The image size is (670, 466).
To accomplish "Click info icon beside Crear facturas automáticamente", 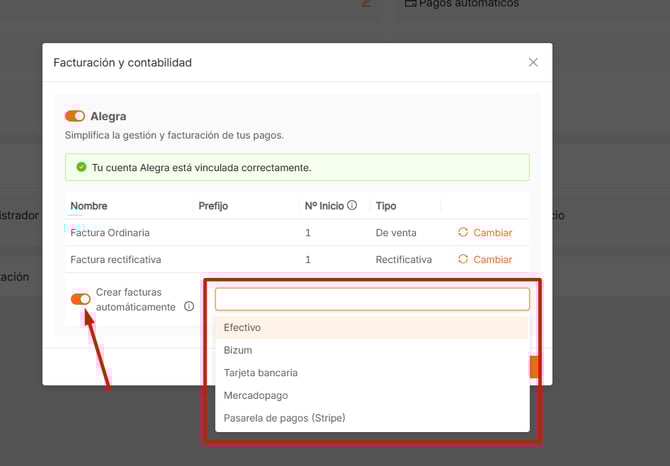I will pyautogui.click(x=190, y=307).
